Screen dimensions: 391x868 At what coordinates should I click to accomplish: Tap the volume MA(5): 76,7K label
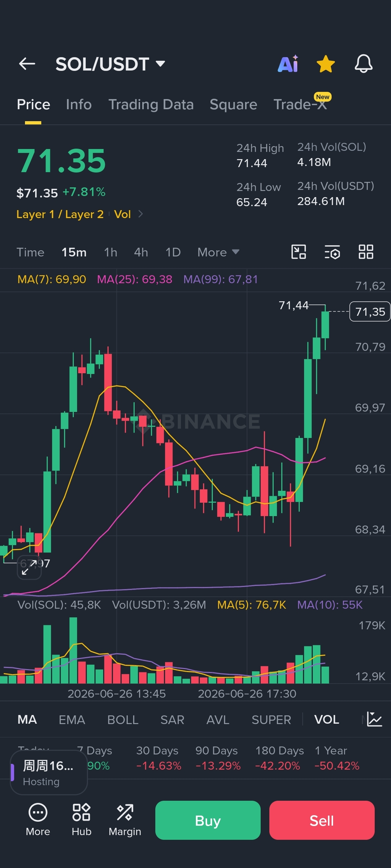click(x=252, y=605)
